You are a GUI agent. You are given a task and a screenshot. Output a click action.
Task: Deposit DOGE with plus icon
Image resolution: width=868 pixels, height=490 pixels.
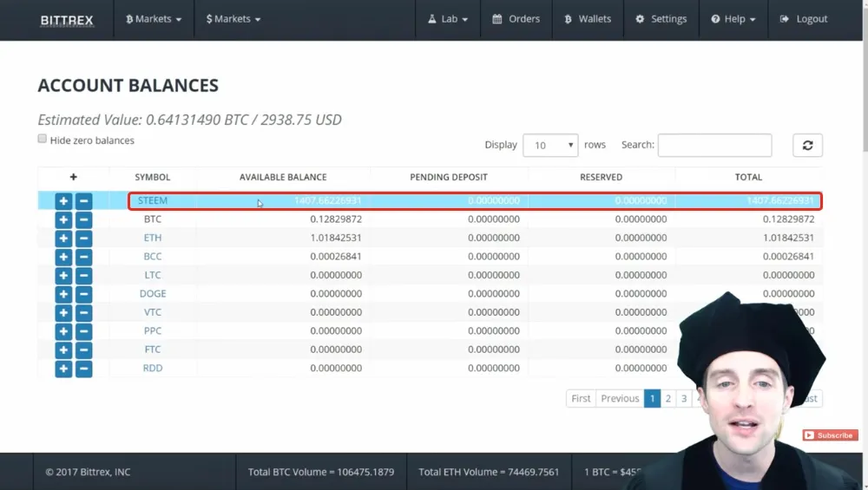(x=63, y=294)
